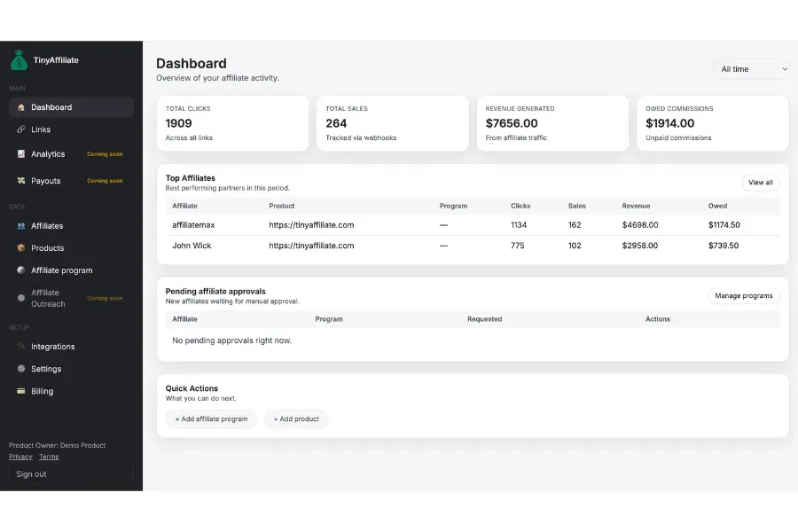
Task: Click the Settings gear icon
Action: (x=21, y=369)
